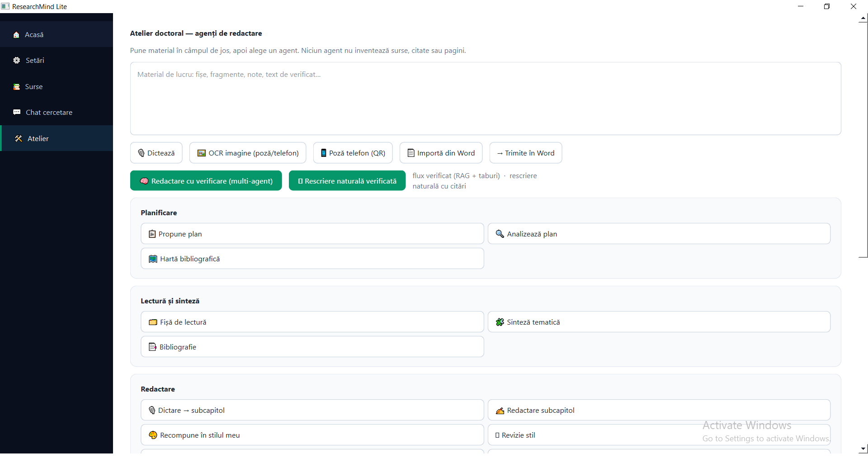Click the scrollbar down arrow
This screenshot has width=868, height=458.
click(x=863, y=449)
